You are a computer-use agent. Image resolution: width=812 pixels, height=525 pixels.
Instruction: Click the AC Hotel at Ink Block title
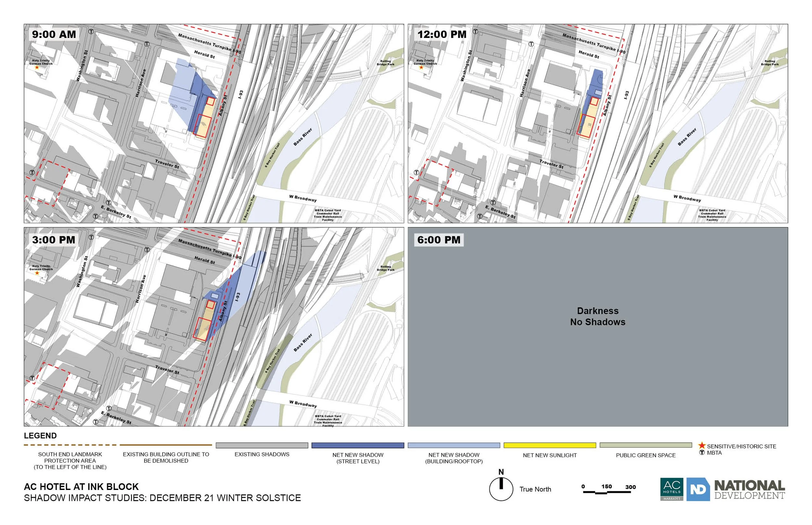click(x=81, y=486)
